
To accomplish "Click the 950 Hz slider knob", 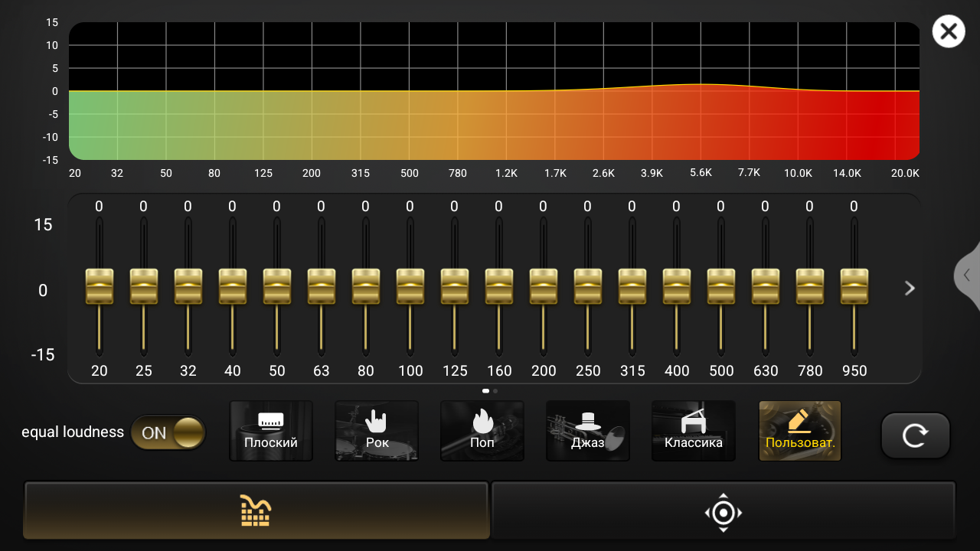I will click(854, 286).
